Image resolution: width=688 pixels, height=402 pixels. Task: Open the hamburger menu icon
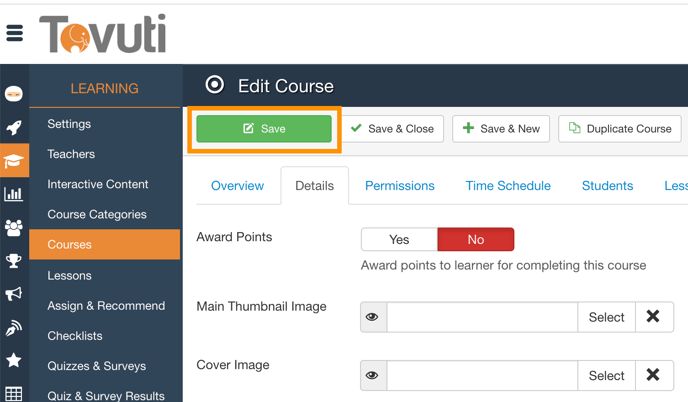click(x=15, y=34)
